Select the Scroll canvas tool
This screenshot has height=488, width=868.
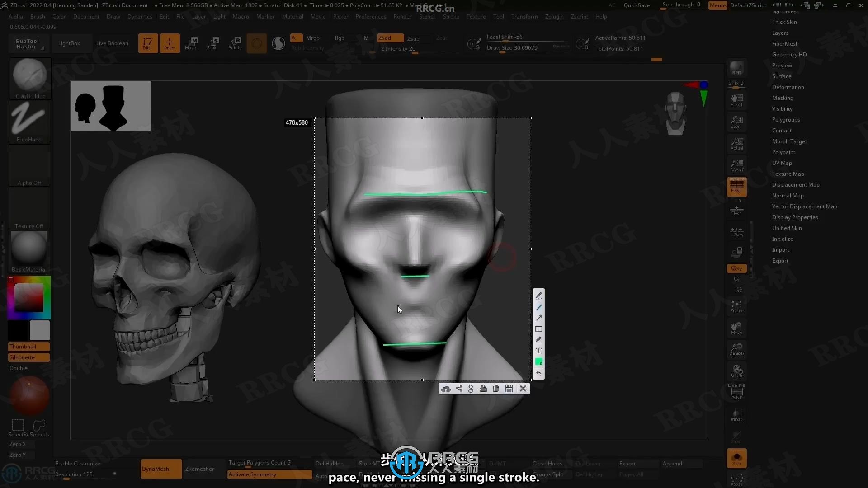(736, 100)
